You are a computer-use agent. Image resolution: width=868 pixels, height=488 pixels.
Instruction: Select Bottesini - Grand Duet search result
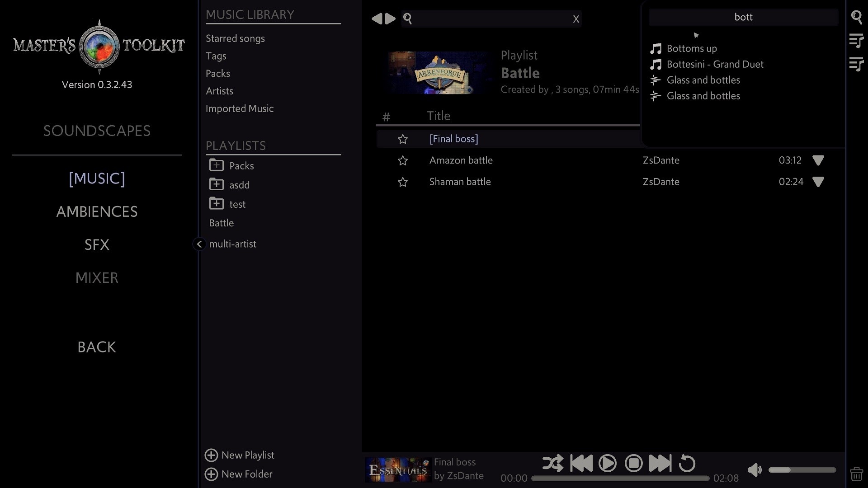tap(715, 64)
